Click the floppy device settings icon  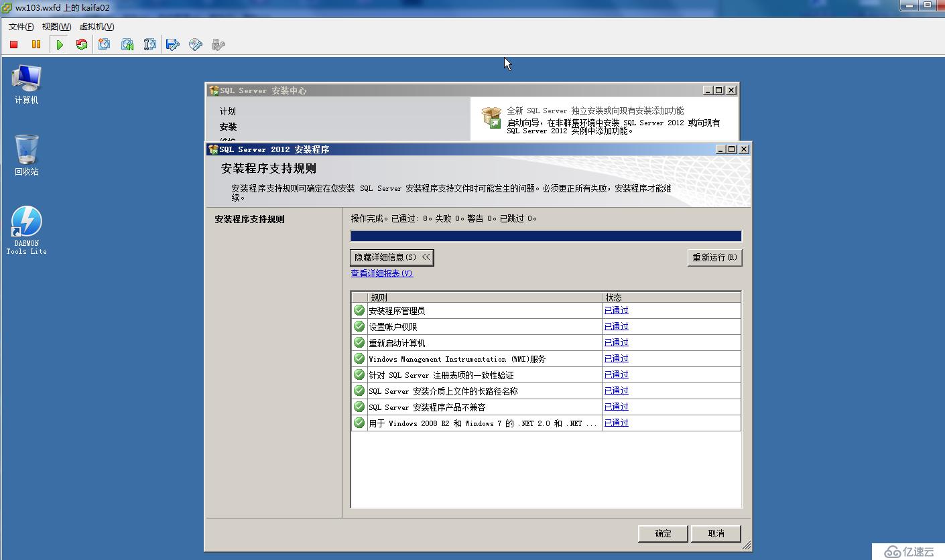pyautogui.click(x=173, y=45)
